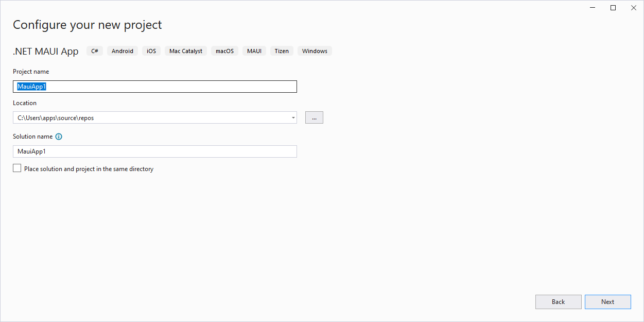Choose the Mac Catalyst tag

(186, 51)
